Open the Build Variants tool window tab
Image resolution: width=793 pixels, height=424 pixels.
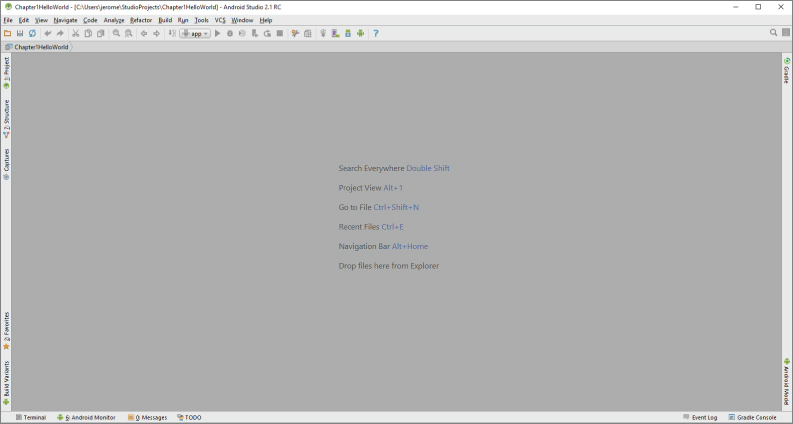coord(7,383)
